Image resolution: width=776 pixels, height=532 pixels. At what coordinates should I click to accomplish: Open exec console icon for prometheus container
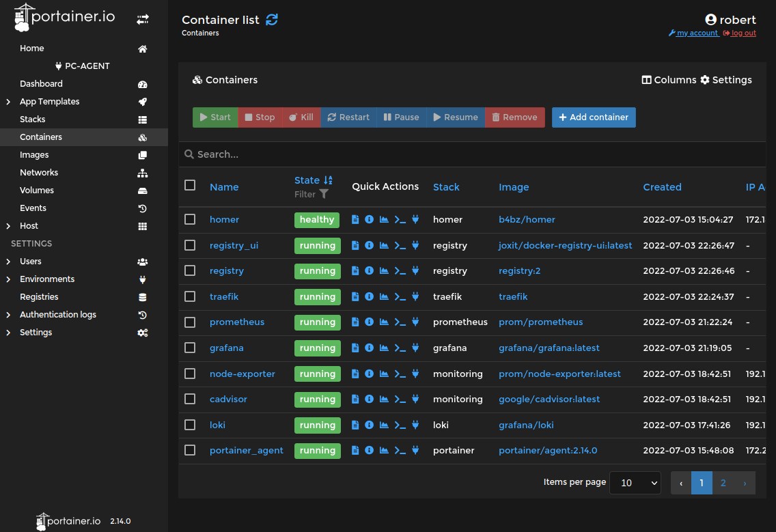click(x=400, y=322)
